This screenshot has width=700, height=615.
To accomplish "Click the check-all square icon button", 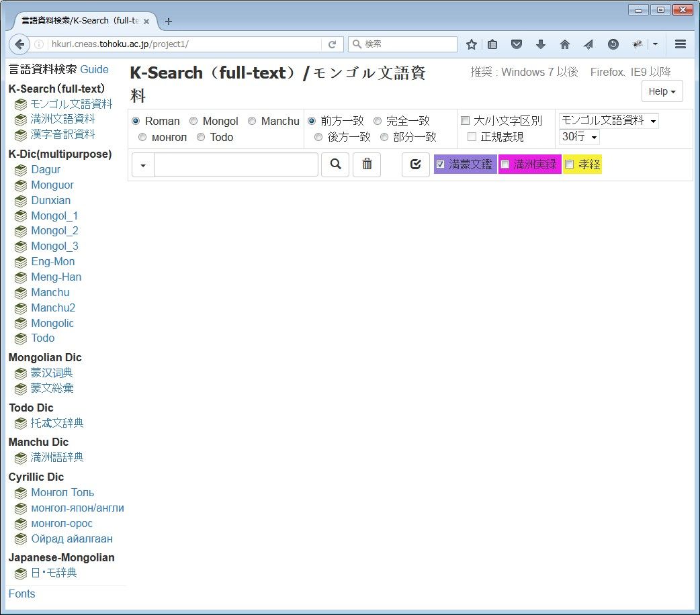I will coord(415,164).
